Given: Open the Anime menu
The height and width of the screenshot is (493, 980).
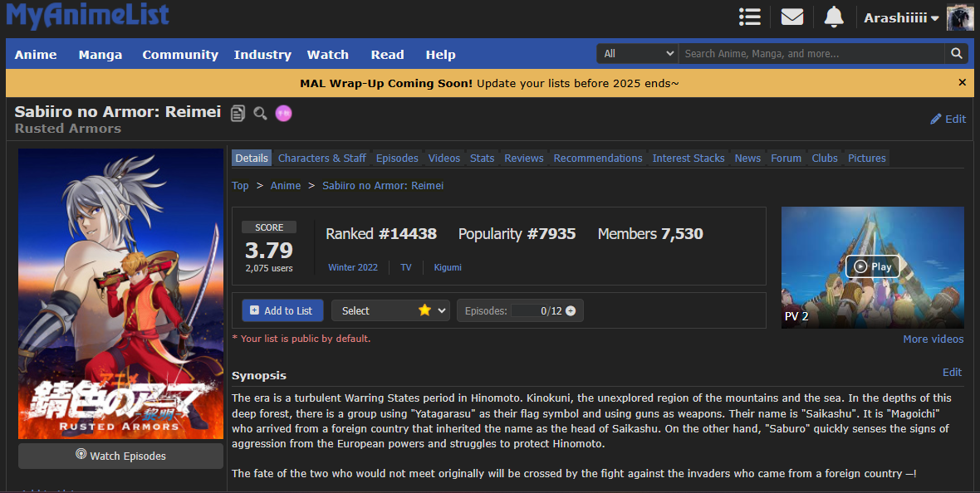Looking at the screenshot, I should coord(36,54).
